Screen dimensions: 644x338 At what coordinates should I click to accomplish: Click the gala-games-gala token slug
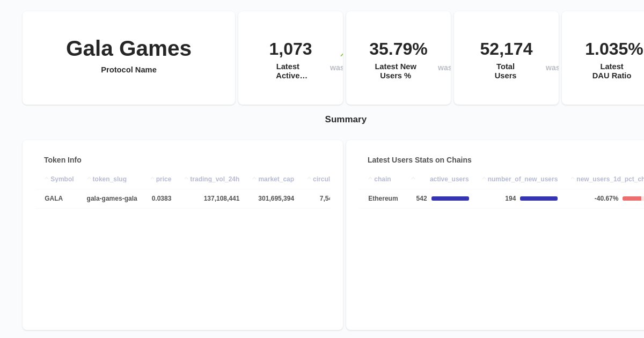pos(112,199)
